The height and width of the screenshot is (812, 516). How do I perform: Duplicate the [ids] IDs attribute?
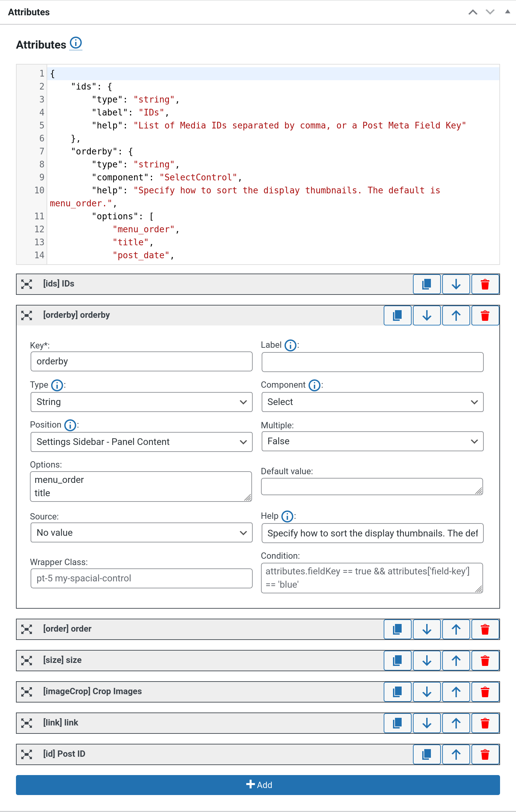point(427,284)
